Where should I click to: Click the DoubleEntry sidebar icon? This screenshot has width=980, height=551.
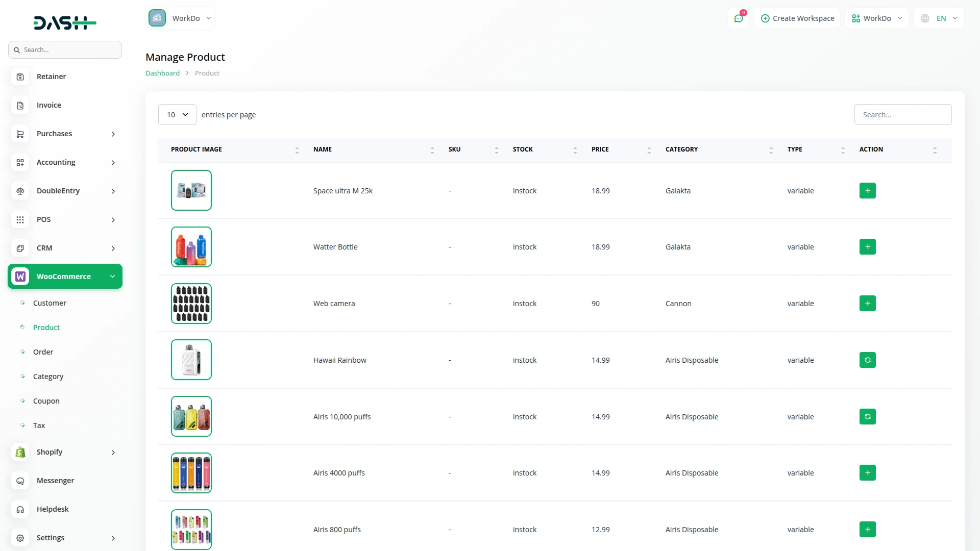point(20,191)
